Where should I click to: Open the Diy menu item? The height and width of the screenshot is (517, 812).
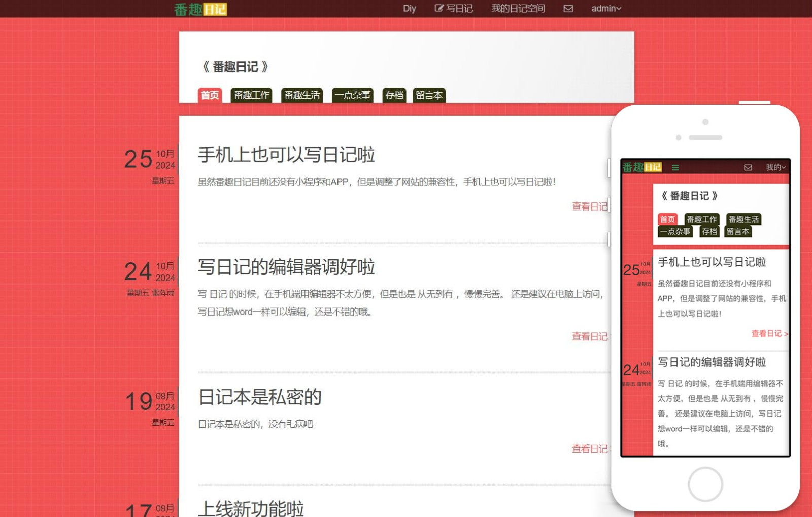(x=410, y=9)
